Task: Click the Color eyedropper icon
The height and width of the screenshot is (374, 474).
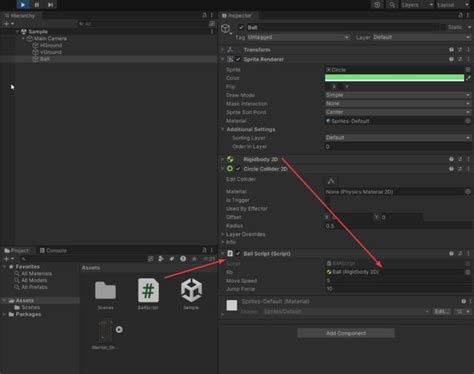Action: point(469,78)
